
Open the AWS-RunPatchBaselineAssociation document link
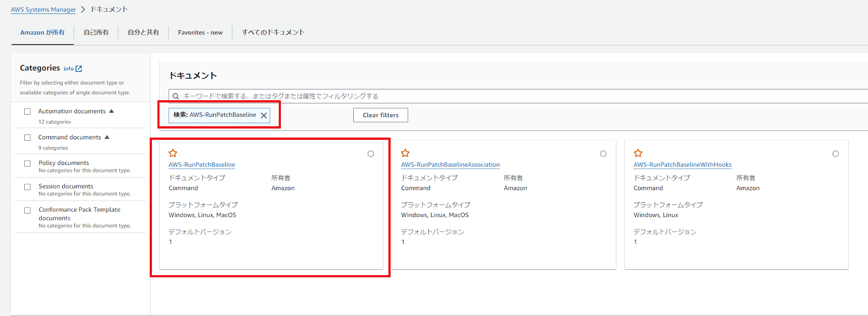pos(450,165)
